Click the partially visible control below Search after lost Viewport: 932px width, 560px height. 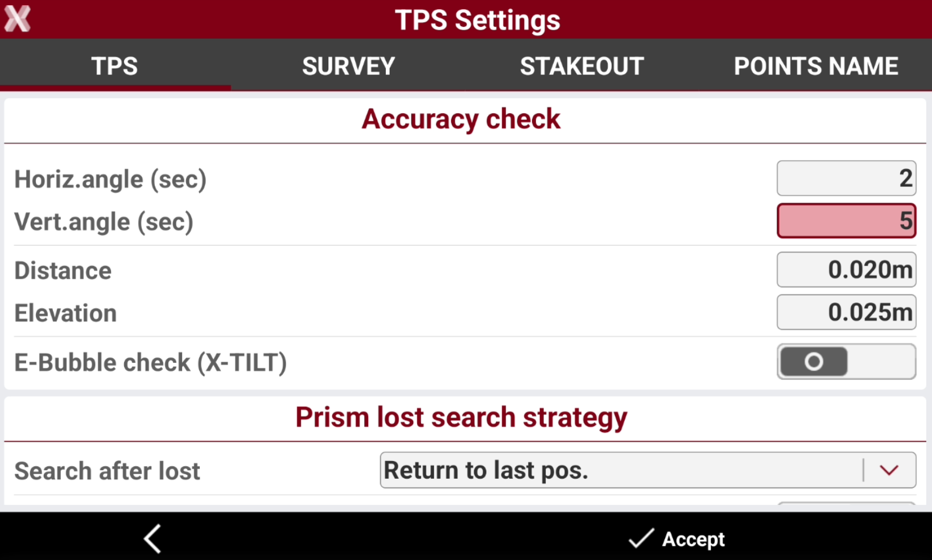846,503
